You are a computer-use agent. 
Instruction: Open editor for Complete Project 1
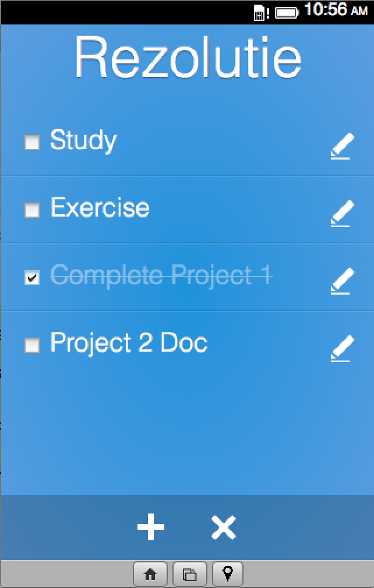pos(341,281)
